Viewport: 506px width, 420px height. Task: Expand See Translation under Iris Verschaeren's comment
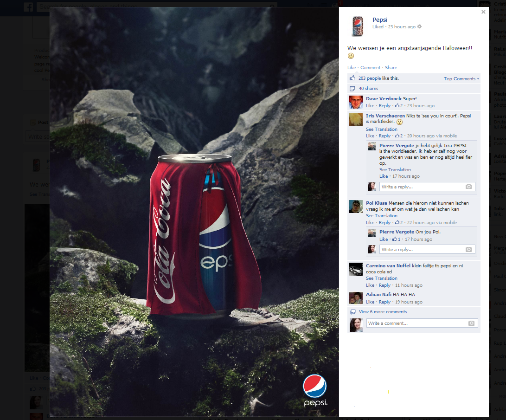click(x=381, y=129)
